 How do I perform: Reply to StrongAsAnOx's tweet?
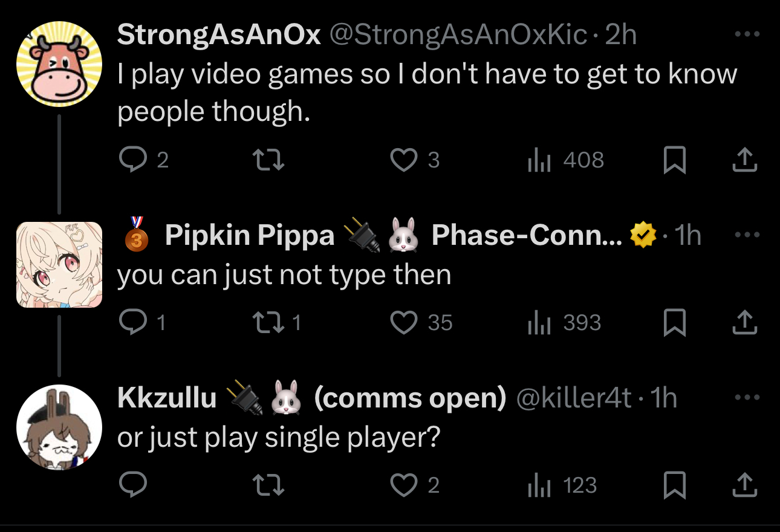click(x=130, y=160)
